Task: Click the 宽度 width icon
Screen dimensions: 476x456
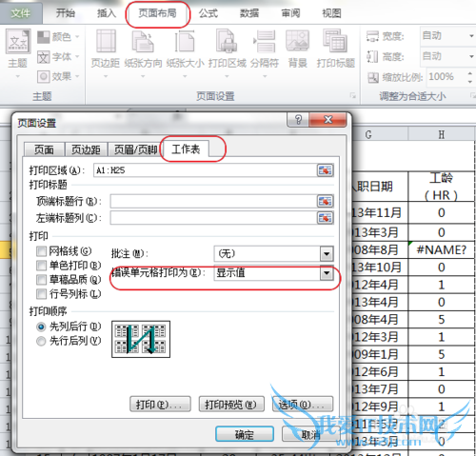Action: click(372, 36)
